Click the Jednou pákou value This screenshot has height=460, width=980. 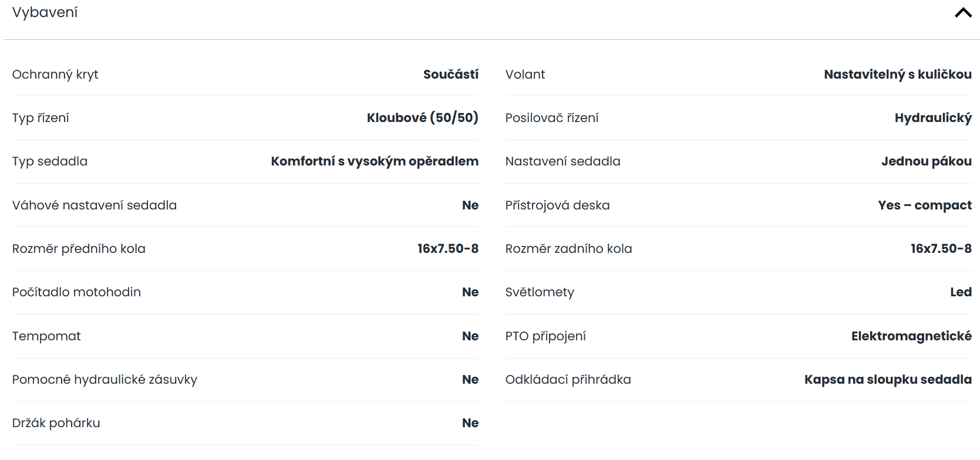pos(927,161)
